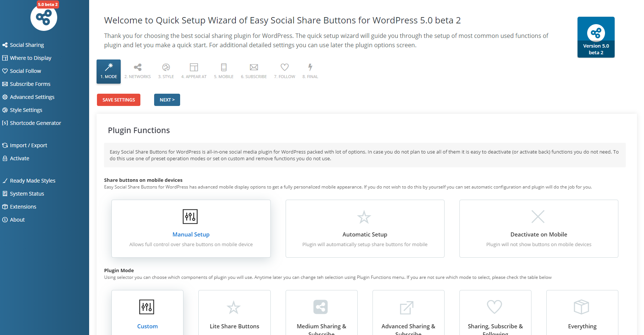The image size is (644, 335).
Task: Click the Advanced Sharing external-arrow icon
Action: [x=407, y=307]
